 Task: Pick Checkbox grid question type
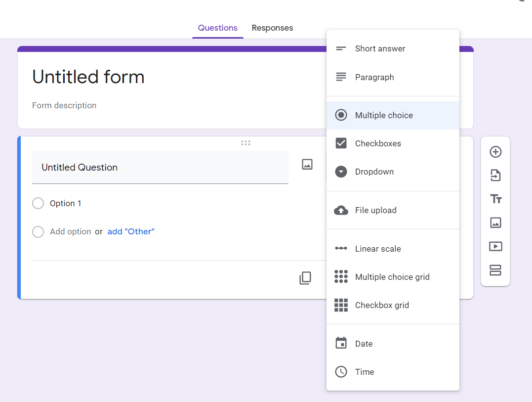click(x=393, y=305)
